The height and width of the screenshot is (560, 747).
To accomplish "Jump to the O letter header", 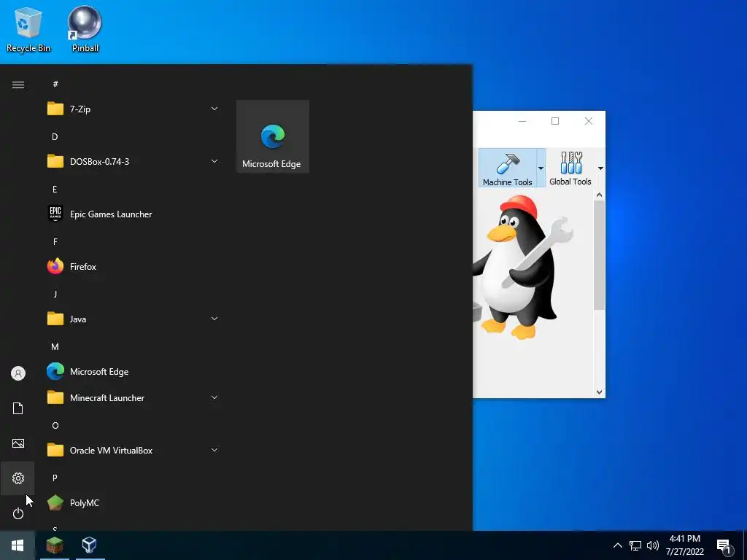I will coord(55,425).
